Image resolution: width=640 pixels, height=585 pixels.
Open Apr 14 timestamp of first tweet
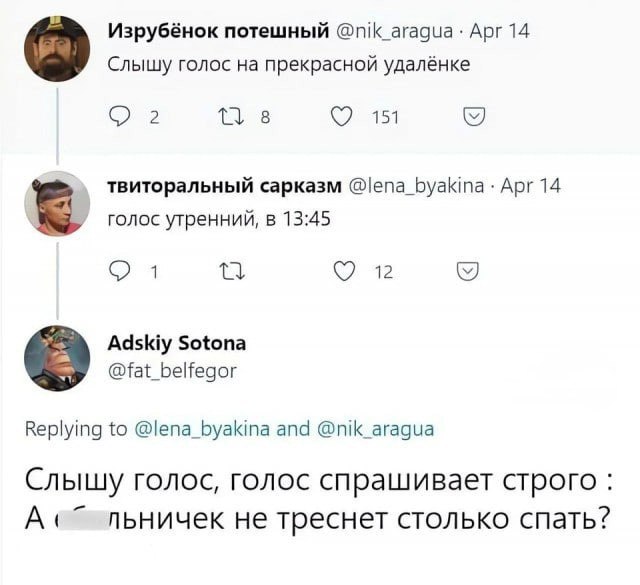coord(499,31)
